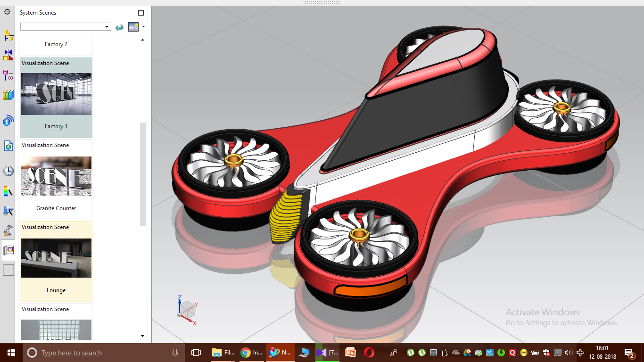
Task: Open the Reuse Library books icon
Action: click(8, 95)
